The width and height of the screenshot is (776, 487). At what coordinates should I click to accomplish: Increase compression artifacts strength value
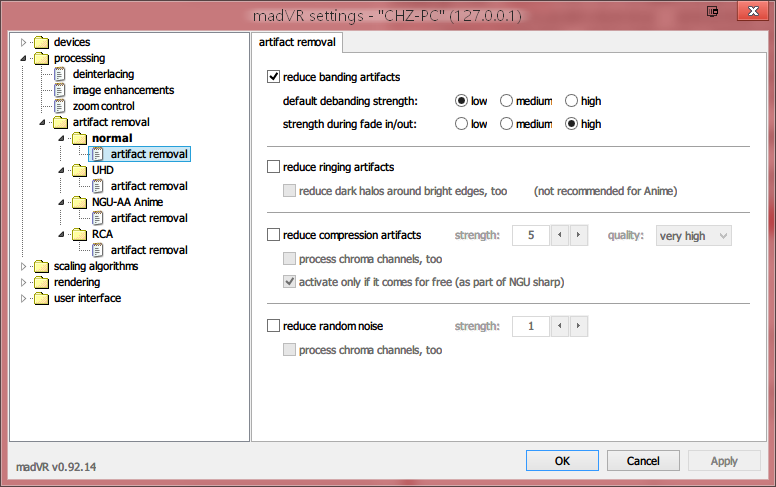click(579, 235)
